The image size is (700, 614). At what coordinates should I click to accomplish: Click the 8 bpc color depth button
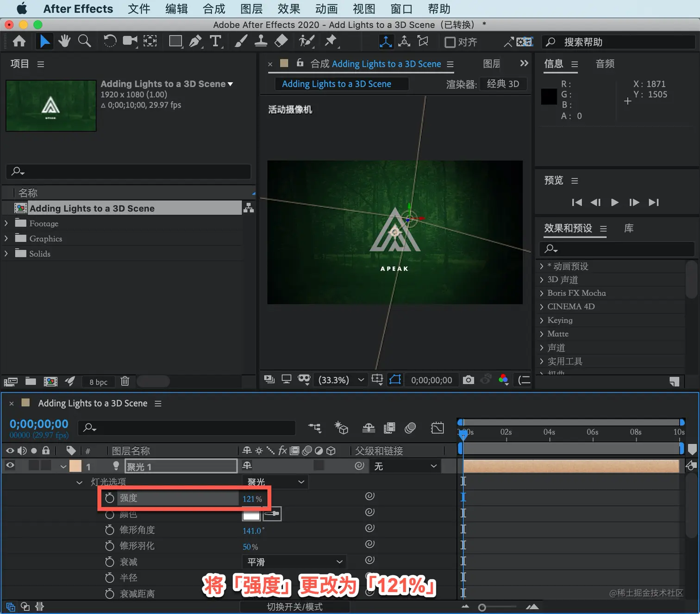coord(98,382)
